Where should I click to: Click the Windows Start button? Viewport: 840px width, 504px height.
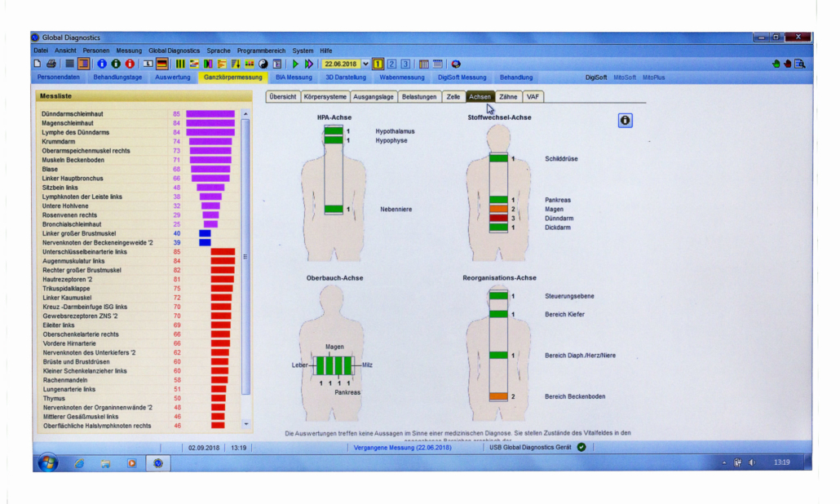tap(48, 462)
